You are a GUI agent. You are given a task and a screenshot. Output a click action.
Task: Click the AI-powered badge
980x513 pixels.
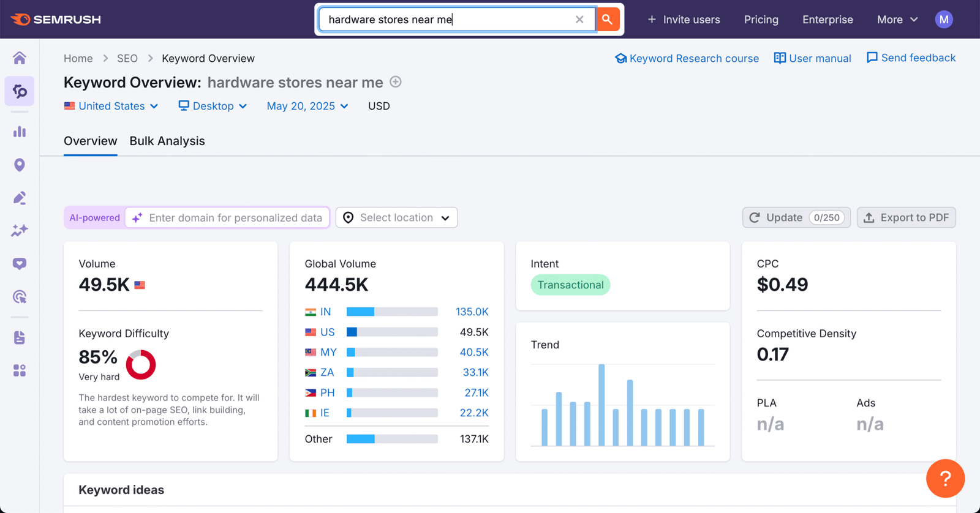[94, 218]
